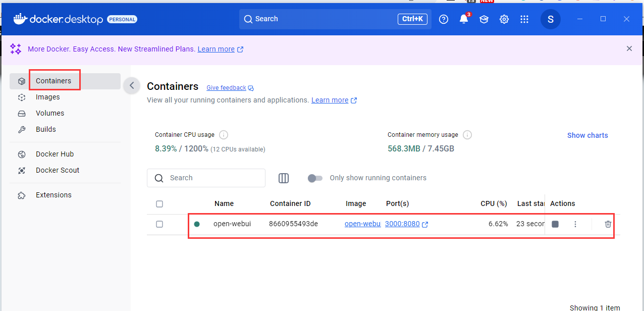Open the user account avatar S
The image size is (644, 311).
click(551, 19)
